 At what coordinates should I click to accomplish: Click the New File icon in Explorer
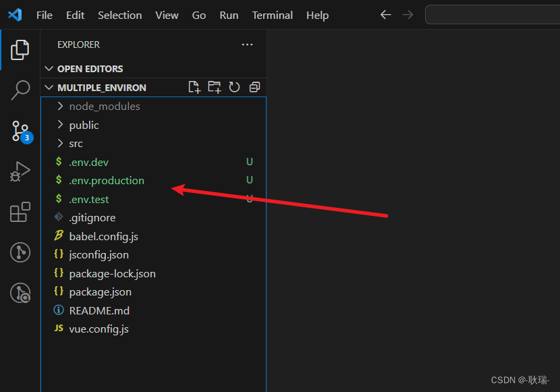(x=194, y=87)
